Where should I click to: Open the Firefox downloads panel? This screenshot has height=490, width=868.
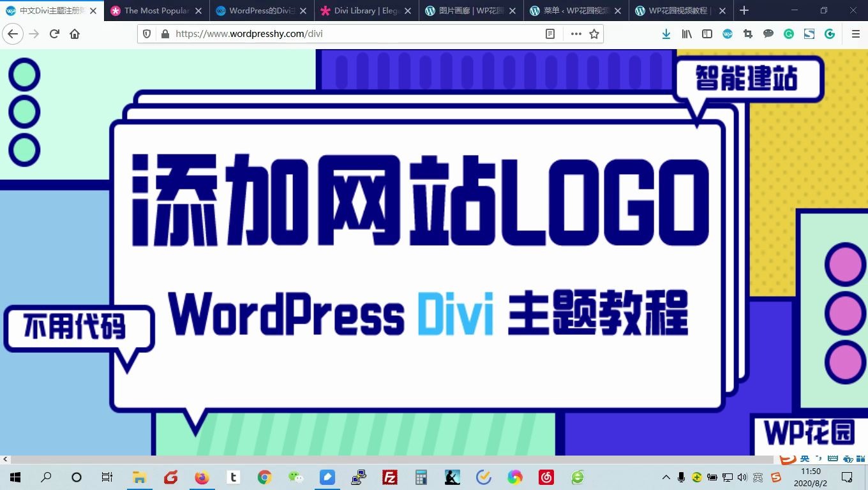[x=666, y=34]
